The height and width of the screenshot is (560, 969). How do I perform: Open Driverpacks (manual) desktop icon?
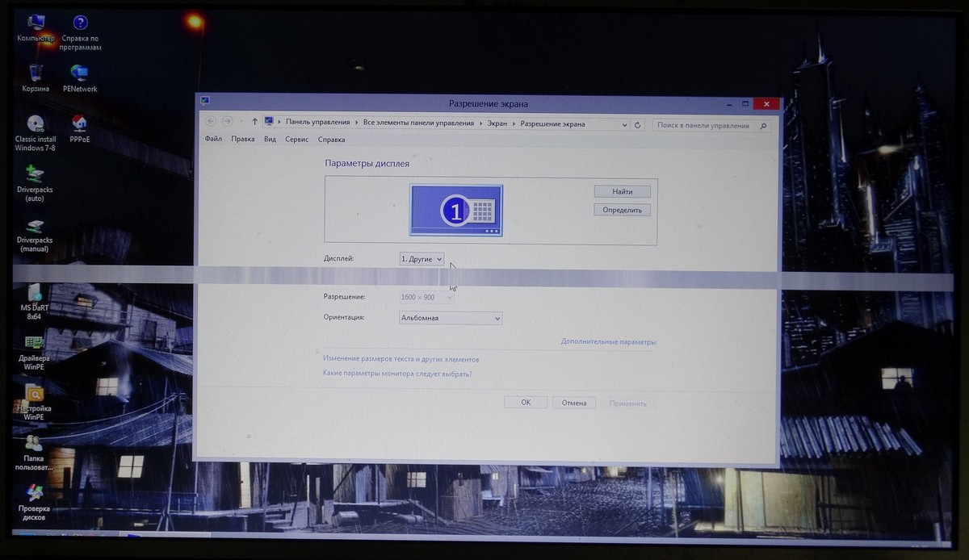35,227
